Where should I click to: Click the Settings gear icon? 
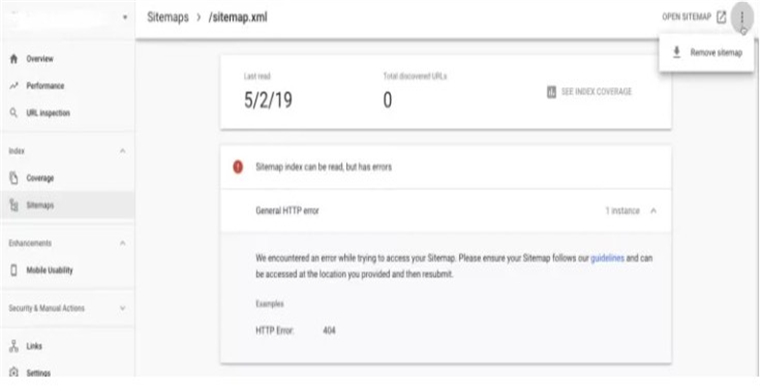tap(14, 373)
